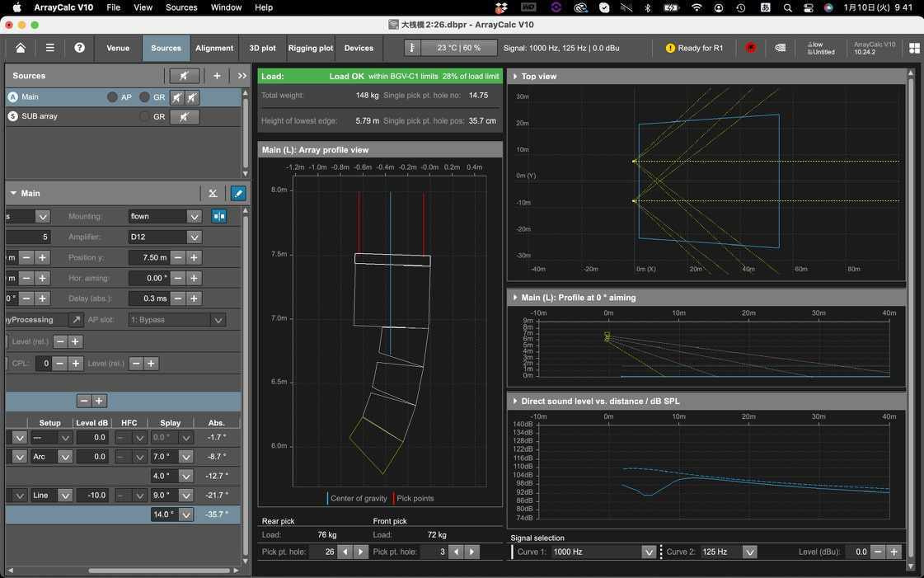
Task: Go to the home screen icon
Action: (x=21, y=48)
